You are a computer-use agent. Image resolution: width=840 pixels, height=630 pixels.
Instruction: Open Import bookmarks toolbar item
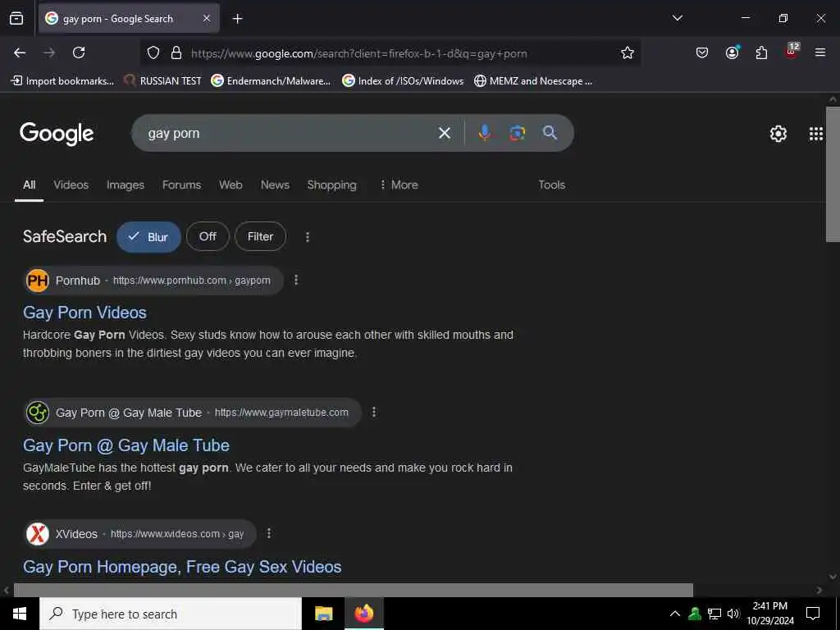62,81
